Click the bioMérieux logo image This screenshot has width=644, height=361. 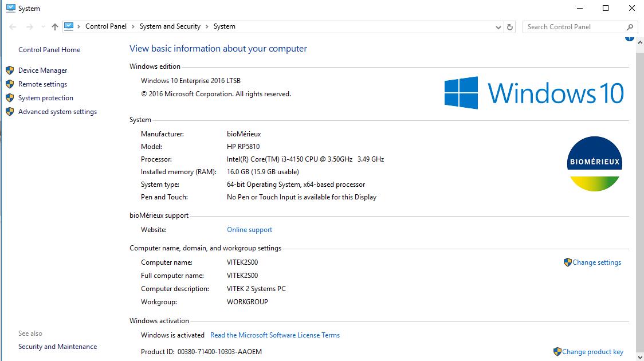click(x=594, y=164)
